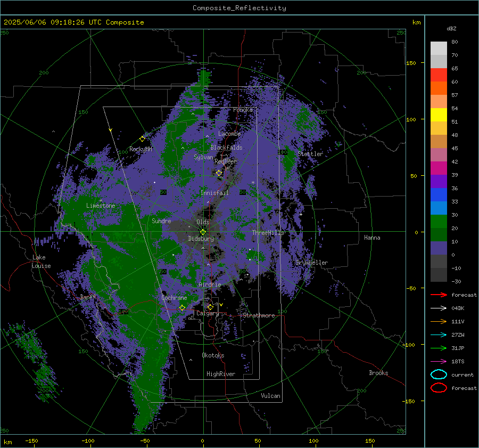Screen dimensions: 479x448
Task: Click the Sylvan label on the map
Action: tap(203, 157)
